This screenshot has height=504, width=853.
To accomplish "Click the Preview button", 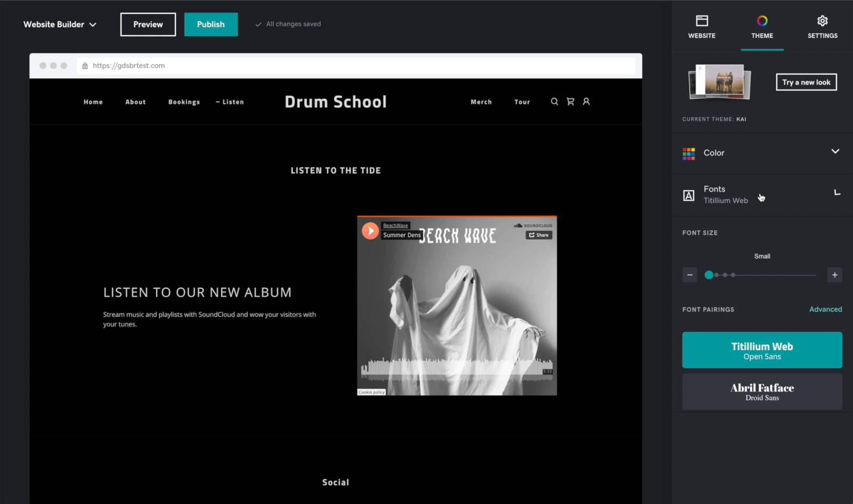I will [x=148, y=25].
